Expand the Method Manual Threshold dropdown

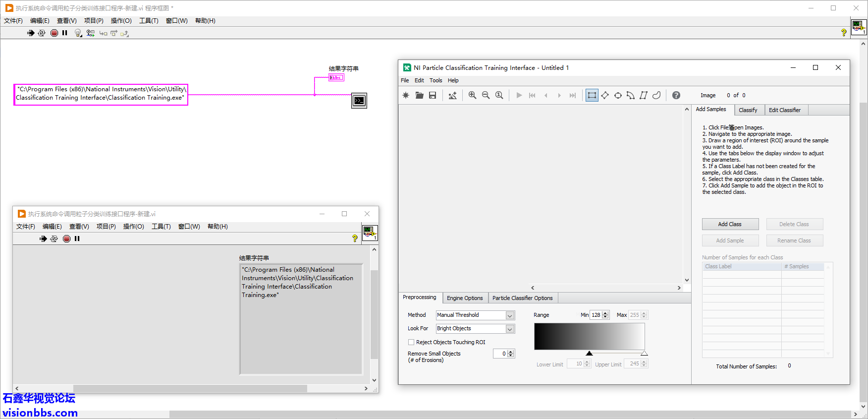[x=509, y=315]
